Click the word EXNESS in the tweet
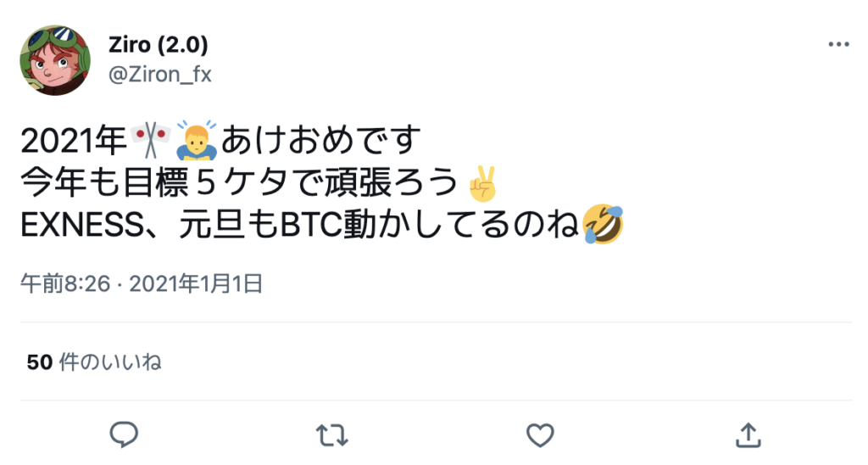This screenshot has height=465, width=868. pos(82,225)
